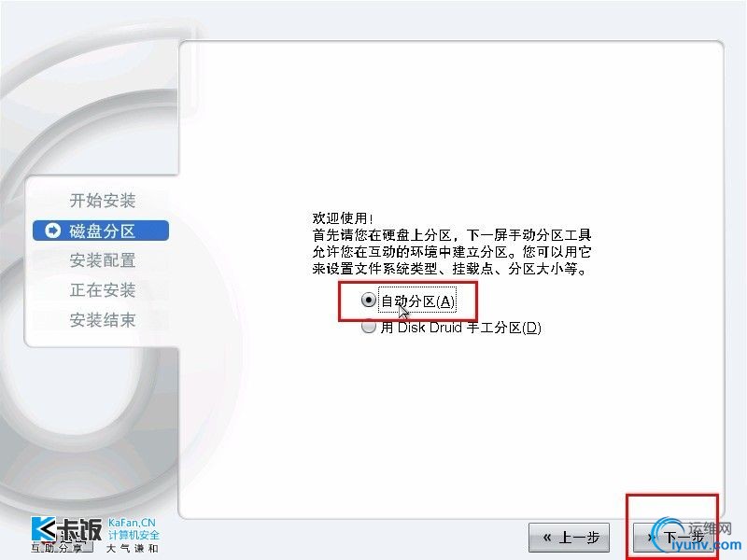Click the 下一步 next button
The image size is (747, 560).
click(672, 538)
